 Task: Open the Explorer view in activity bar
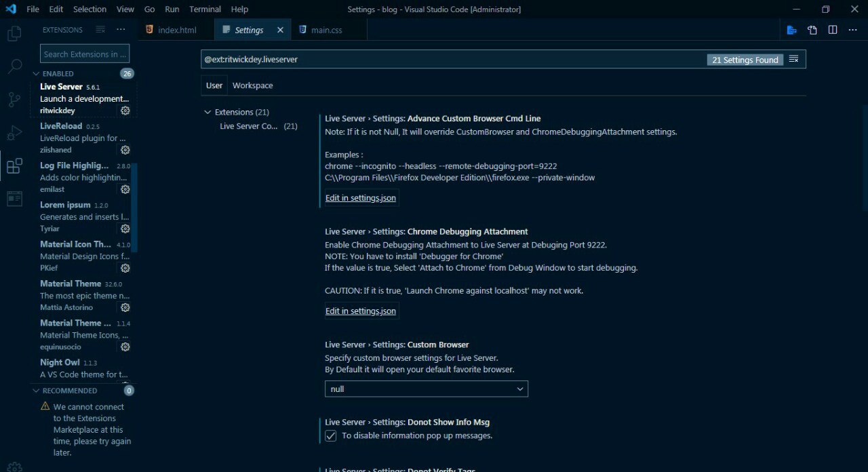point(14,33)
